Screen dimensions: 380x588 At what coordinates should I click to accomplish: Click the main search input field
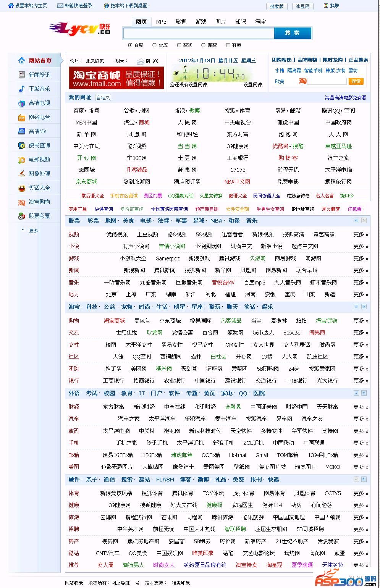tap(199, 33)
